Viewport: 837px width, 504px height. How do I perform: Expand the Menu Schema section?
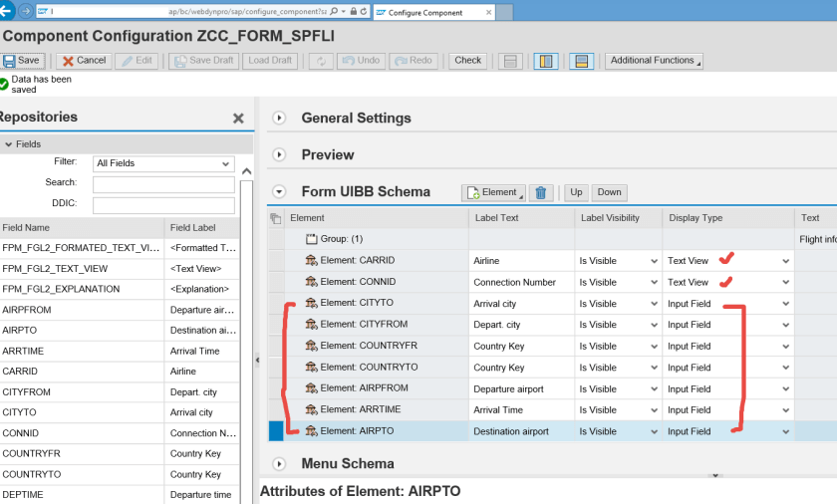[279, 464]
